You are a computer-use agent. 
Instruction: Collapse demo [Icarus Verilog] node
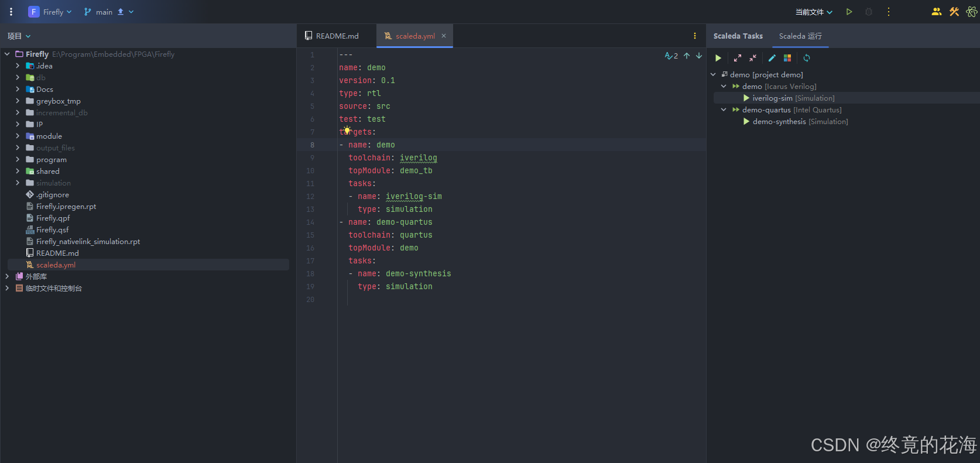(x=724, y=86)
